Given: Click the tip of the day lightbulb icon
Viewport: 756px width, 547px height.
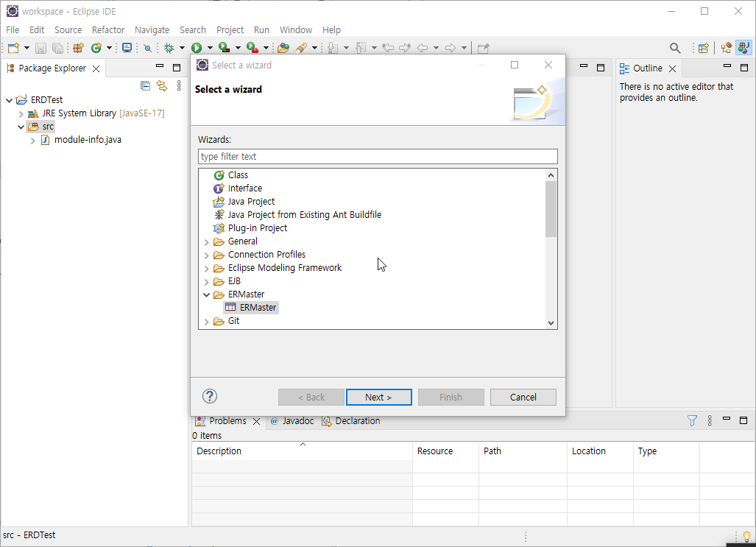Looking at the screenshot, I should (x=746, y=537).
